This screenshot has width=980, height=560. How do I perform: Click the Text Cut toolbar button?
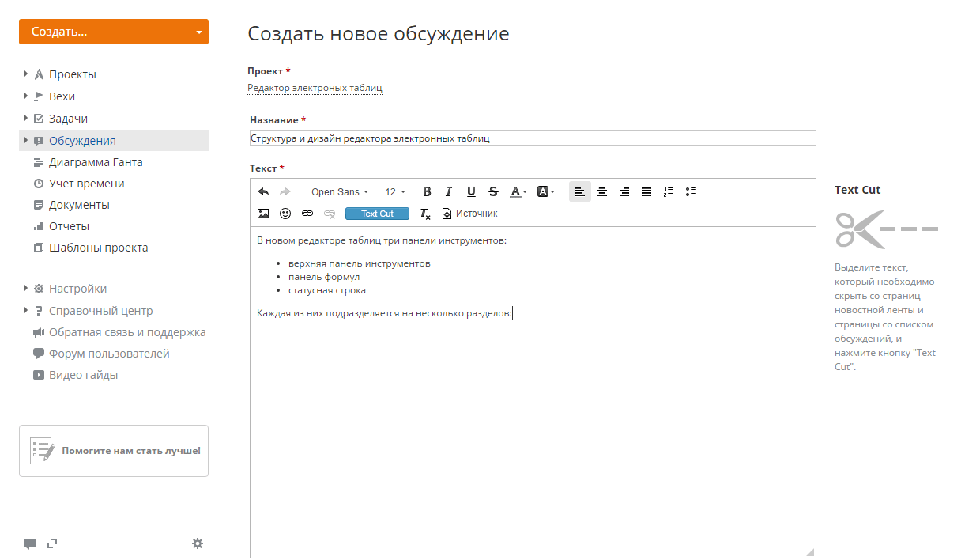pyautogui.click(x=377, y=214)
